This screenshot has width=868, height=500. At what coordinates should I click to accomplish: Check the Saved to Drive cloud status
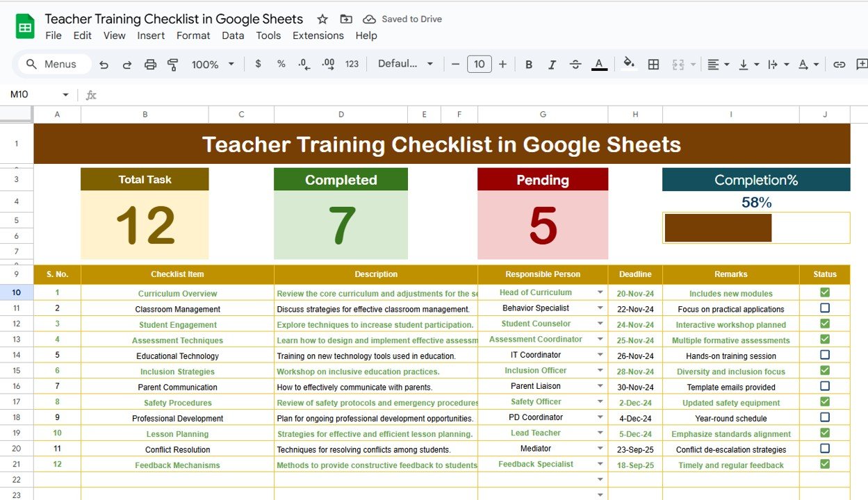coord(402,19)
